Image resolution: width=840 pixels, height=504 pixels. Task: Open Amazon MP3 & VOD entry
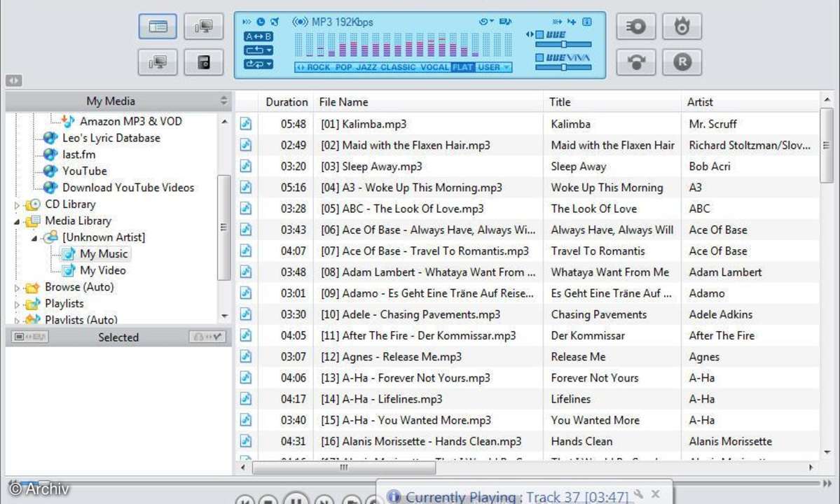(x=131, y=121)
